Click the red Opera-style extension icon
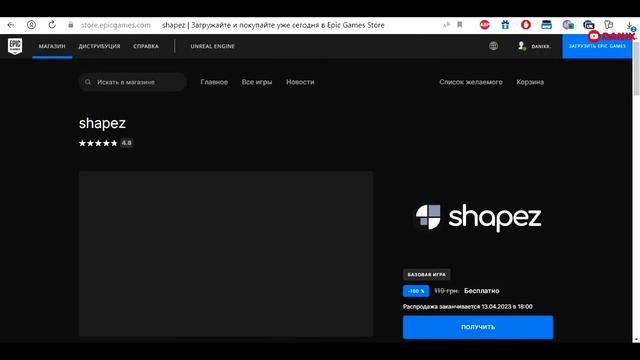Screen dimensions: 640x360 coord(526,25)
